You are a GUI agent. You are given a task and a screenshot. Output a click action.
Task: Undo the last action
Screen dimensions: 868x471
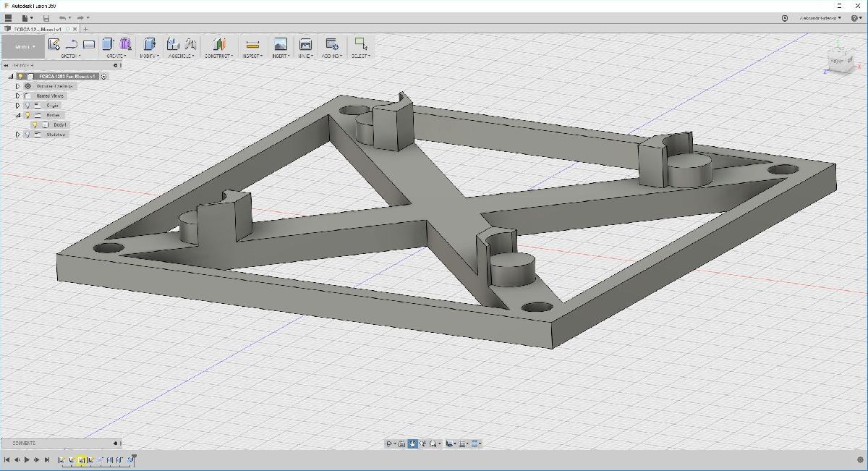point(64,18)
